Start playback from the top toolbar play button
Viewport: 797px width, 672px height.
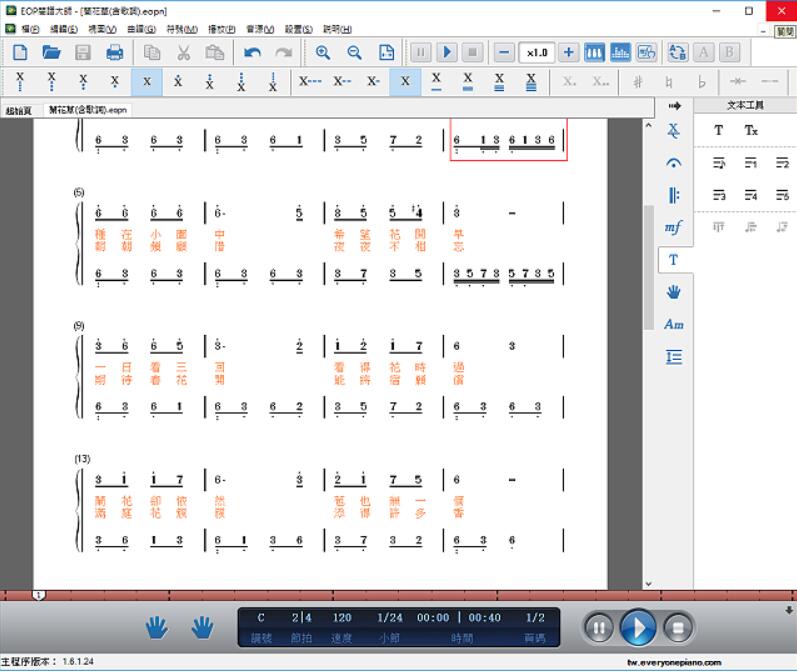pos(447,52)
